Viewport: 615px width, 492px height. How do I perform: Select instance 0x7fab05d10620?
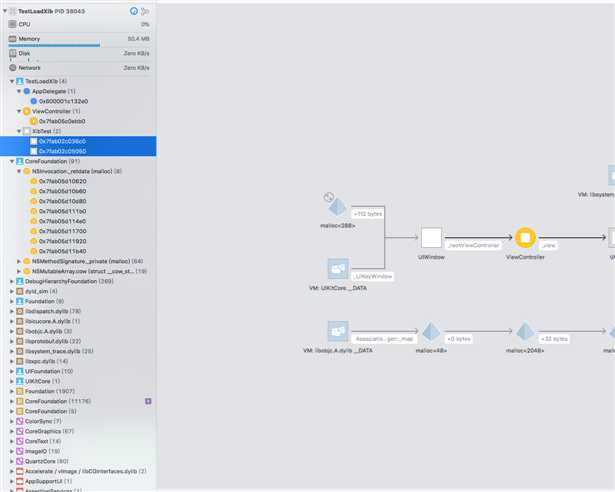pyautogui.click(x=78, y=181)
